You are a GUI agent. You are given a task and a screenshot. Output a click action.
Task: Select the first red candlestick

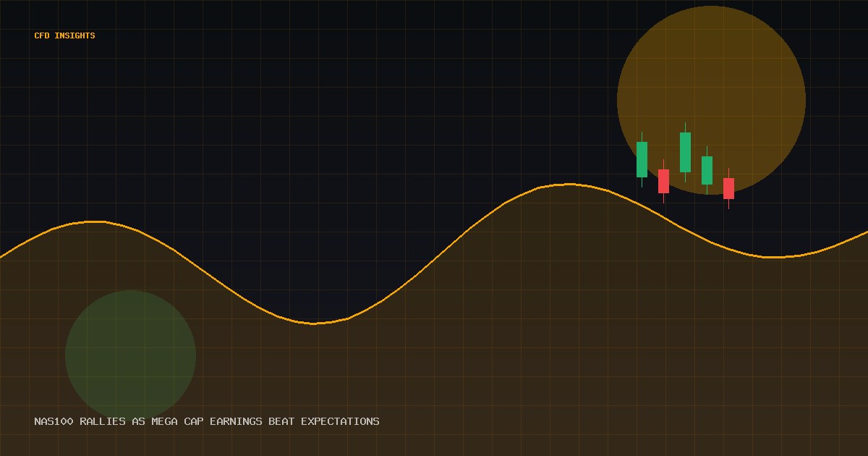tap(663, 181)
